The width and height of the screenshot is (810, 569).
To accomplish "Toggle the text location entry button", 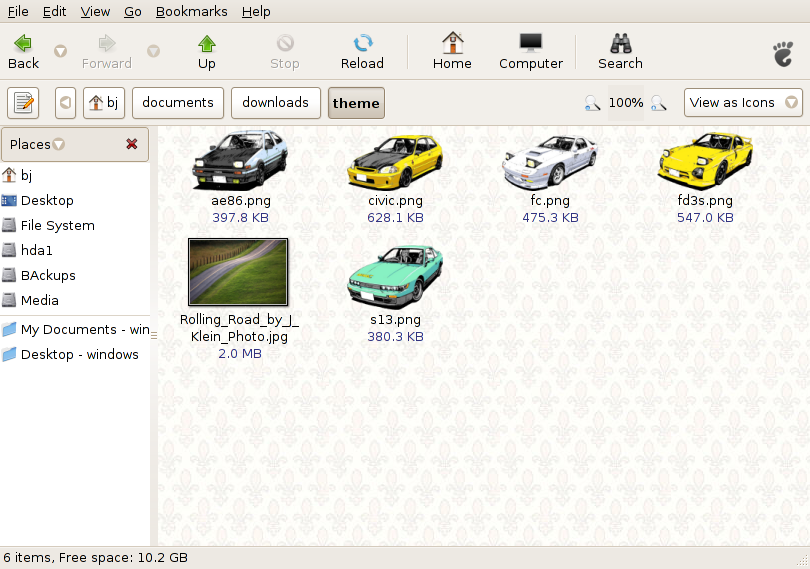I will [23, 103].
